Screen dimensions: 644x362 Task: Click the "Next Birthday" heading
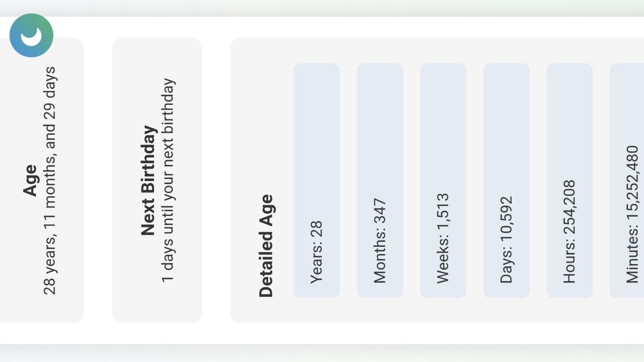point(148,180)
